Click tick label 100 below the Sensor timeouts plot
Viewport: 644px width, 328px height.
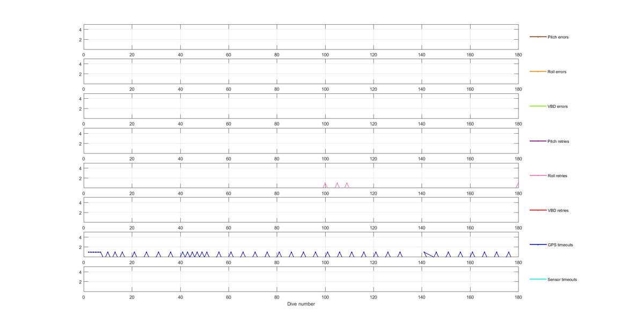[325, 296]
